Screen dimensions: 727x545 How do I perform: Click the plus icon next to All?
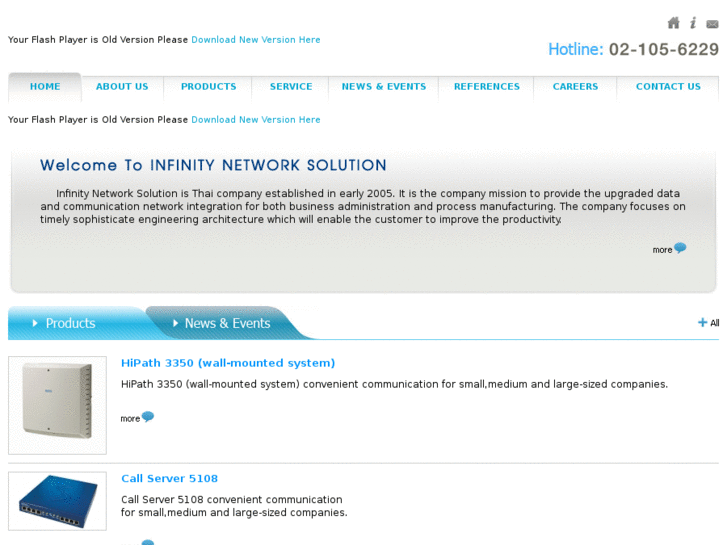pos(702,322)
